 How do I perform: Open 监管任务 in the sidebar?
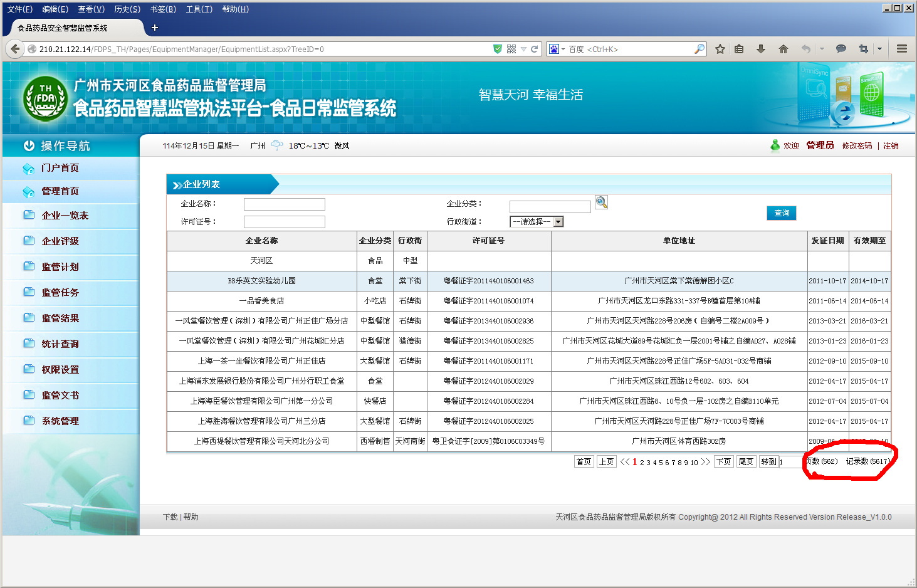pyautogui.click(x=60, y=293)
